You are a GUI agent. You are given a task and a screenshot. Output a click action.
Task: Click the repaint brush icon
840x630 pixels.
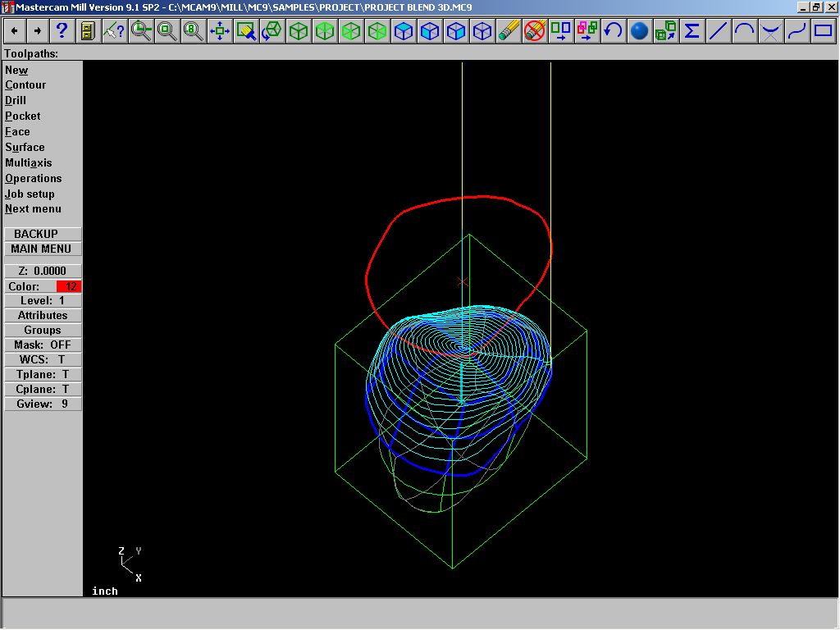point(246,31)
